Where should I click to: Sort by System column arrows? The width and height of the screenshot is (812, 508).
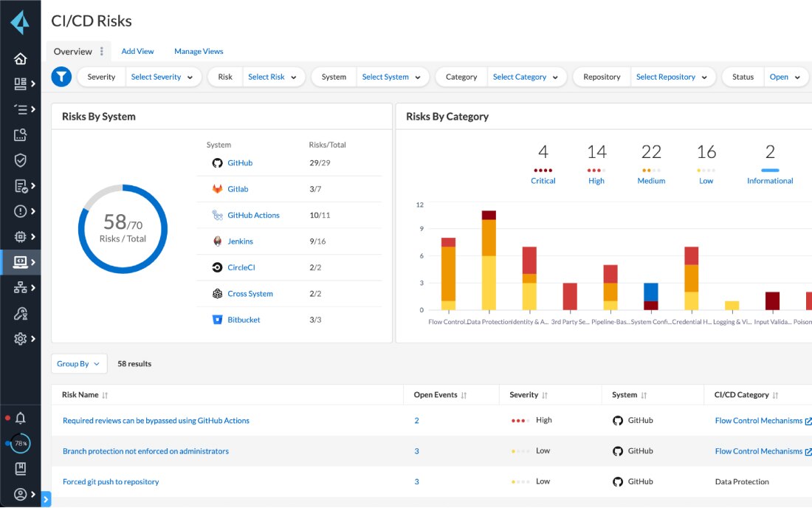click(644, 395)
